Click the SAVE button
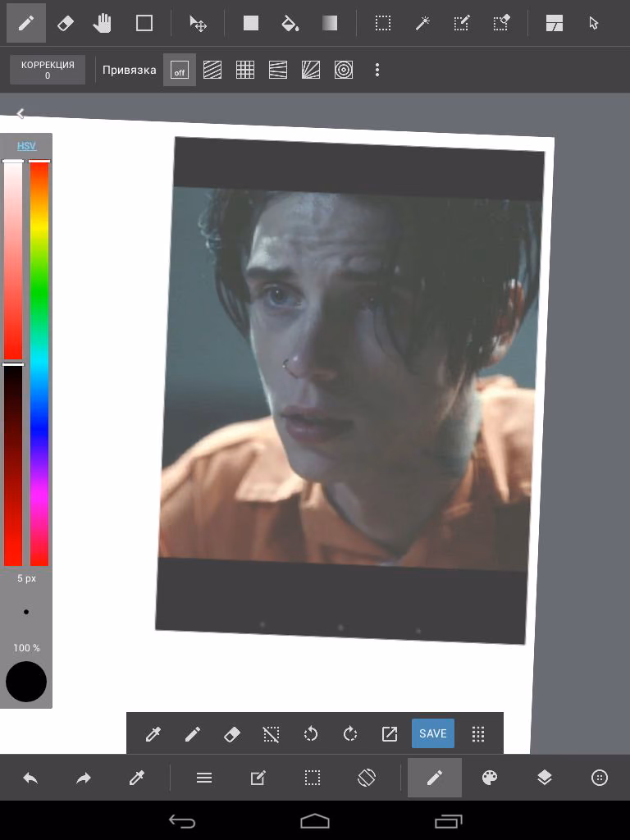Image resolution: width=630 pixels, height=840 pixels. [433, 733]
